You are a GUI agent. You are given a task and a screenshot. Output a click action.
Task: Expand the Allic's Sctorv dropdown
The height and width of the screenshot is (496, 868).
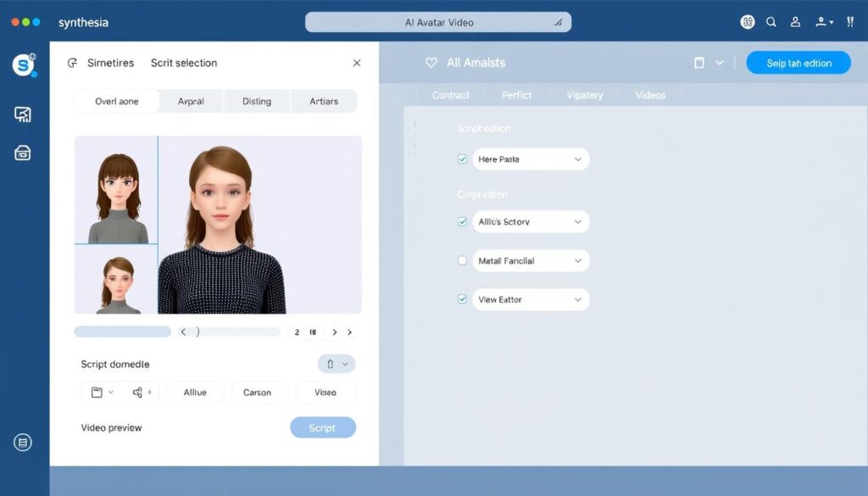(578, 221)
